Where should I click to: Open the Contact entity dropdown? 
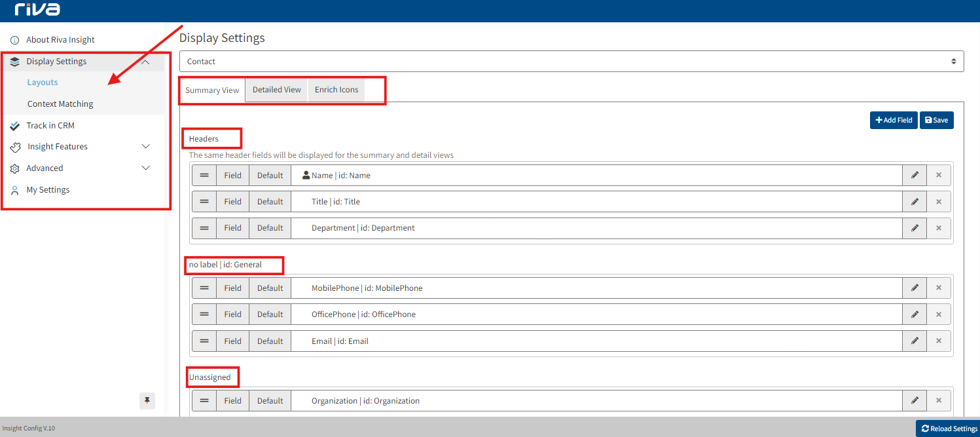571,62
